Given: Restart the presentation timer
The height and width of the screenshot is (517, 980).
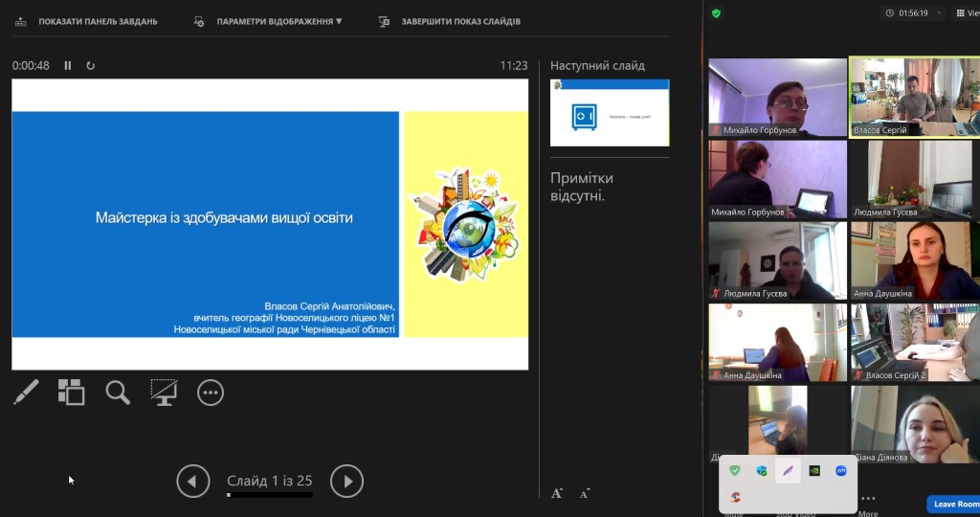Looking at the screenshot, I should [91, 66].
